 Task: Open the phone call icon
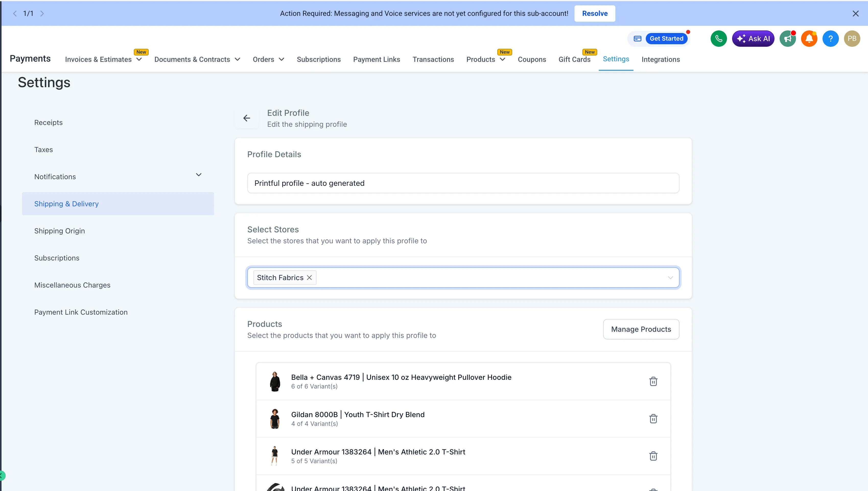[x=718, y=38]
